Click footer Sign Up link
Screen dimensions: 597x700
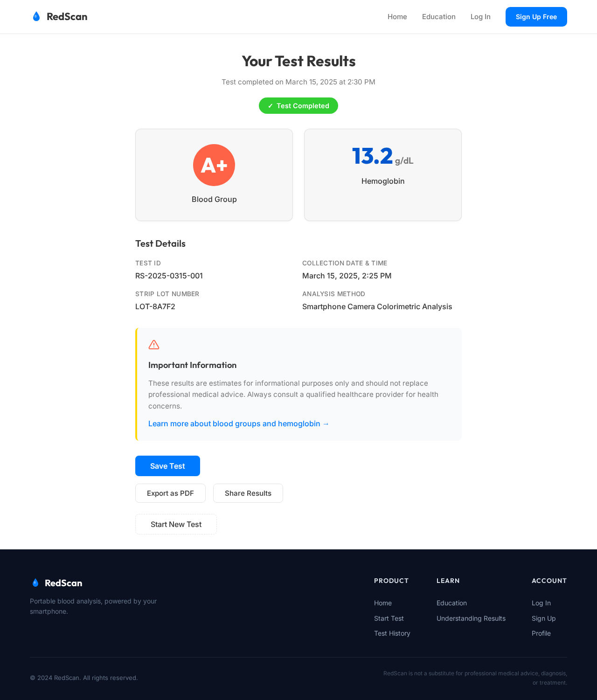coord(544,618)
